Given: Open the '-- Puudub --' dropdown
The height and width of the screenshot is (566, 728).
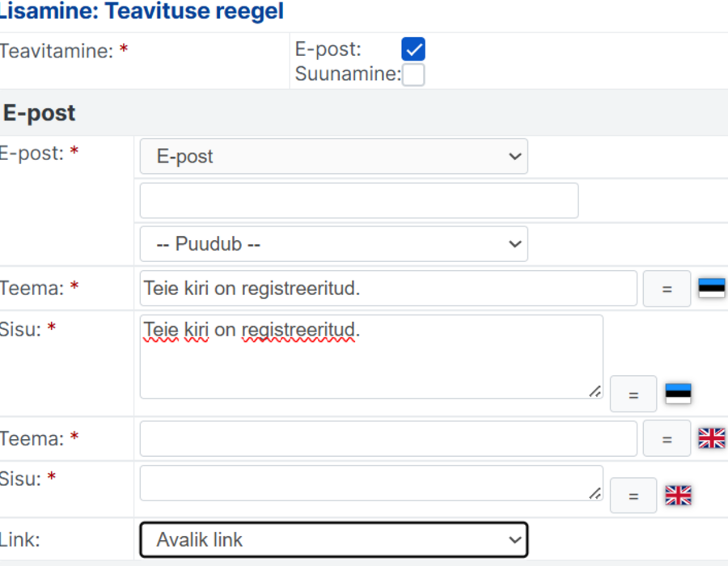Looking at the screenshot, I should click(334, 244).
